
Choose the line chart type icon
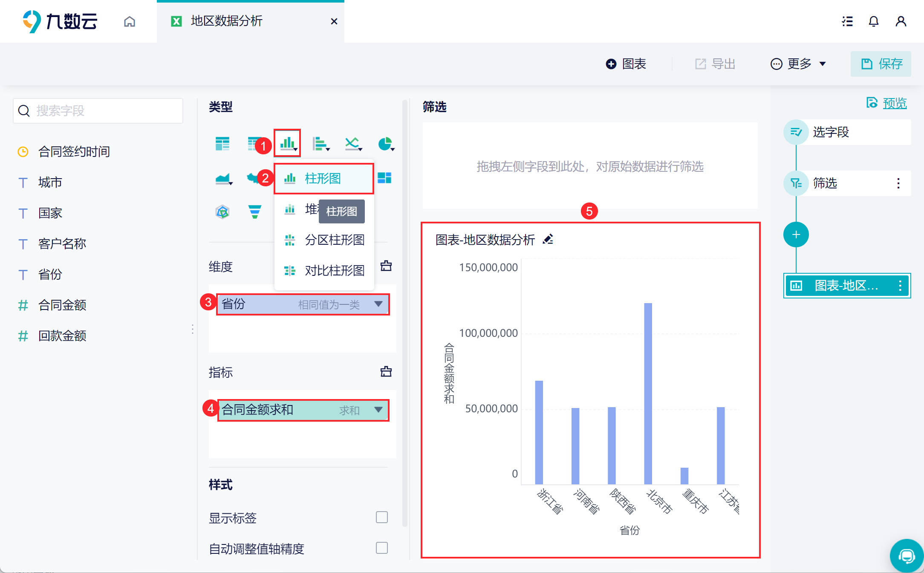[352, 144]
